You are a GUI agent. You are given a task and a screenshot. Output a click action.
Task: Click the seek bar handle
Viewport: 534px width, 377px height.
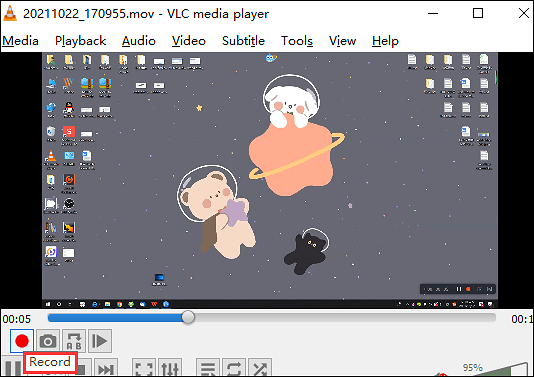188,317
